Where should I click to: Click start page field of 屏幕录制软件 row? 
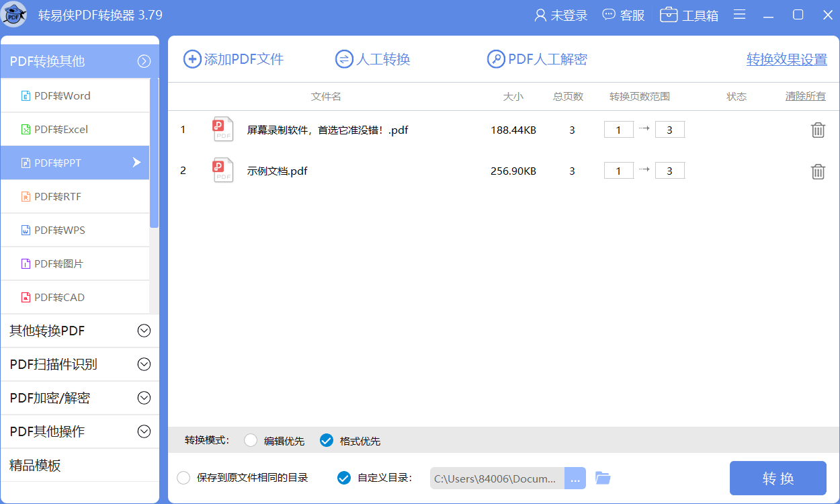click(x=619, y=130)
